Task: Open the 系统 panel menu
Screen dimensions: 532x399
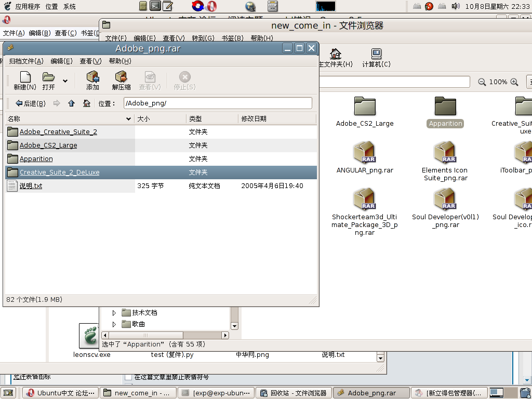Action: 70,6
